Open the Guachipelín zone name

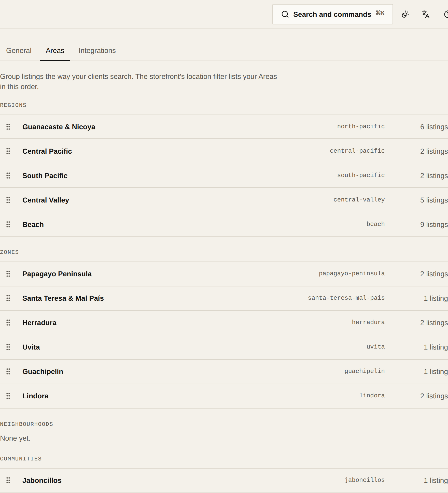(43, 371)
